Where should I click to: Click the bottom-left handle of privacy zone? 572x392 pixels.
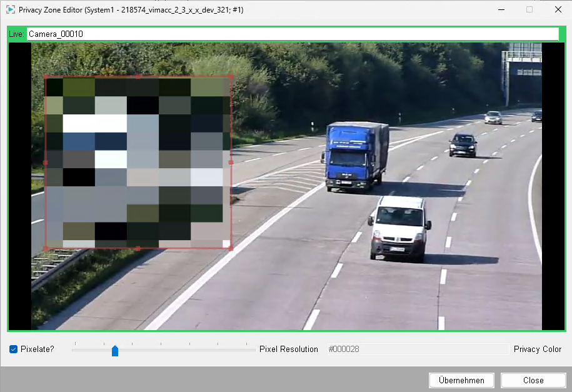tap(46, 248)
